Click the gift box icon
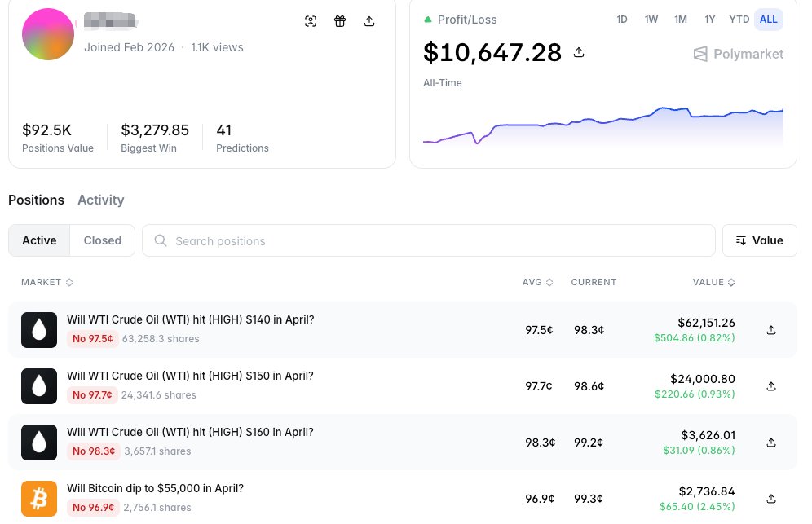 tap(340, 21)
